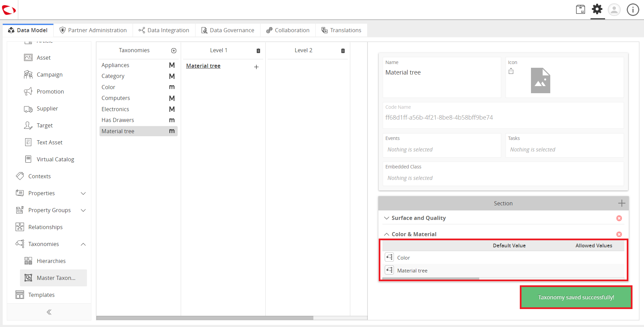The width and height of the screenshot is (644, 327).
Task: Select Master Taxonomies sidebar item
Action: pos(53,278)
